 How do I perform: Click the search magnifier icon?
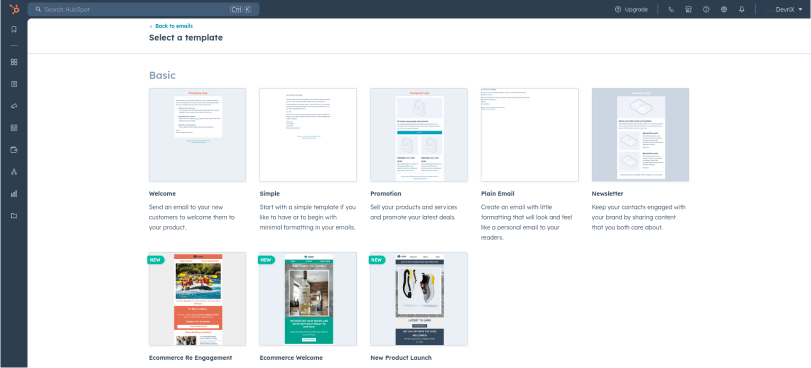38,9
